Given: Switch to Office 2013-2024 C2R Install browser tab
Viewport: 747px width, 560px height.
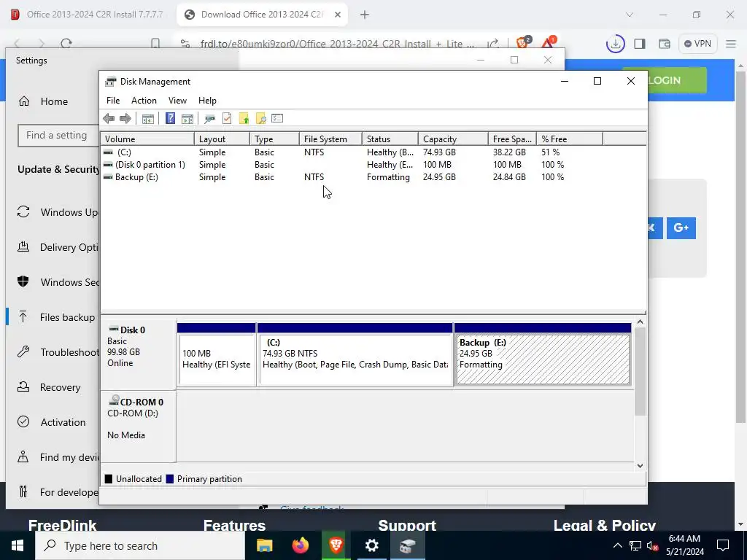Looking at the screenshot, I should tap(88, 15).
